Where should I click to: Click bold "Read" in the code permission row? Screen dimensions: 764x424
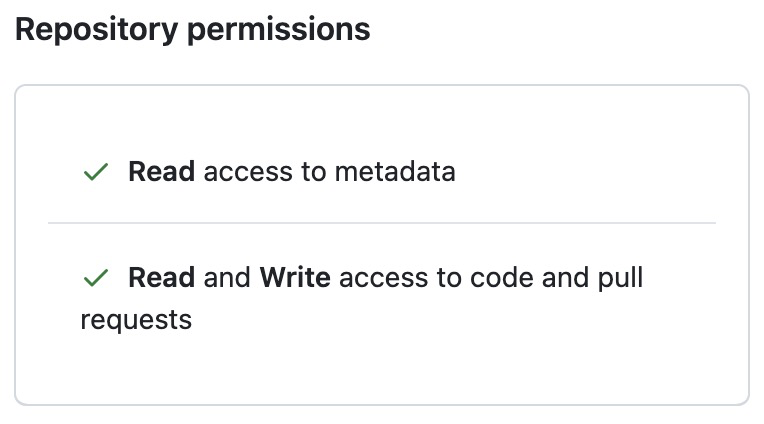[x=161, y=277]
